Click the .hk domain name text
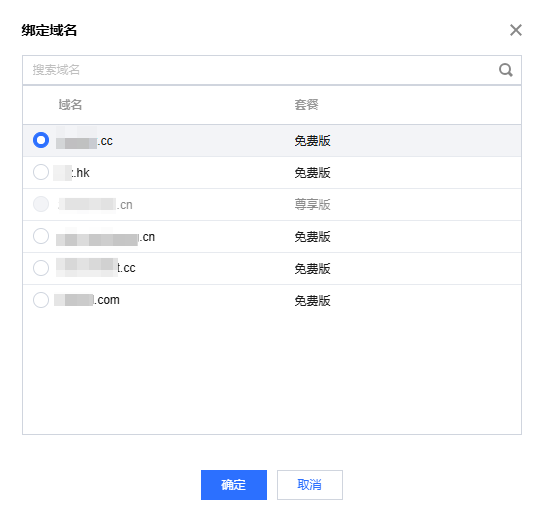Viewport: 540px width, 520px height. pyautogui.click(x=72, y=173)
